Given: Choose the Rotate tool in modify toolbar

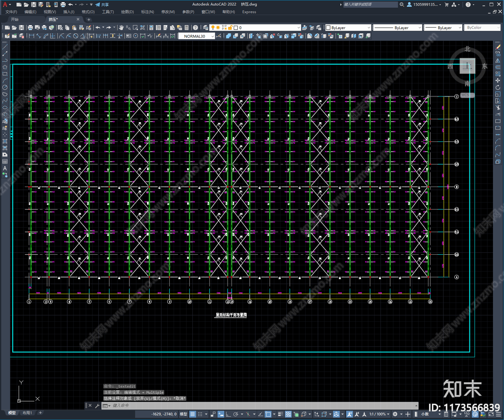Looking at the screenshot, I should click(x=498, y=88).
